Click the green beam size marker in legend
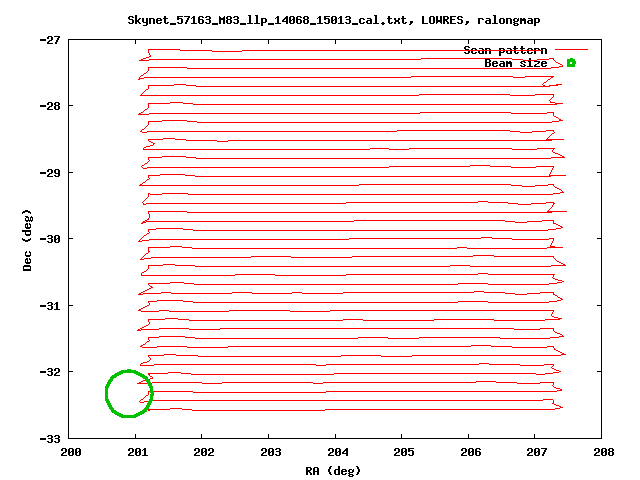This screenshot has height=480, width=640. point(571,63)
